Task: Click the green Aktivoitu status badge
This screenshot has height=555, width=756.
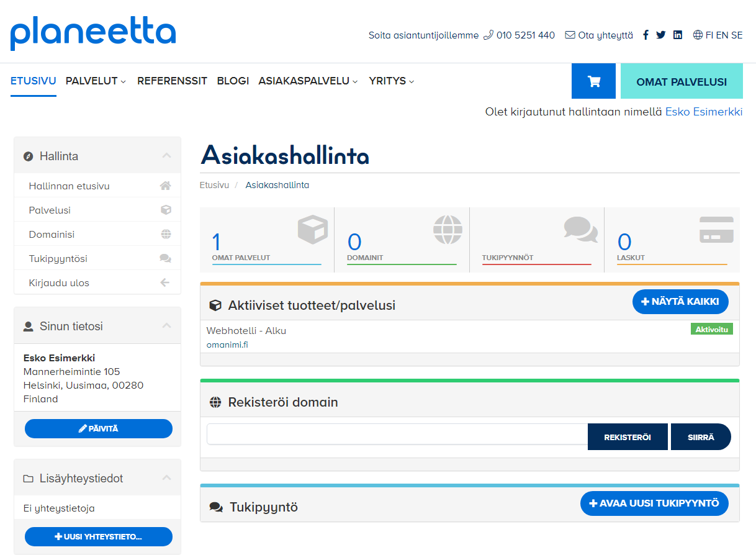Action: coord(712,329)
